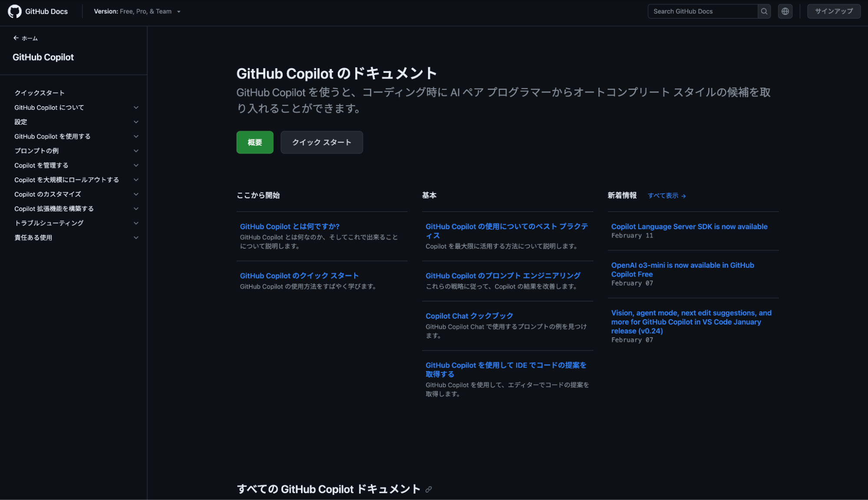Screen dimensions: 868x500
Task: Select 責任ある使用 sidebar label
Action: pyautogui.click(x=33, y=238)
